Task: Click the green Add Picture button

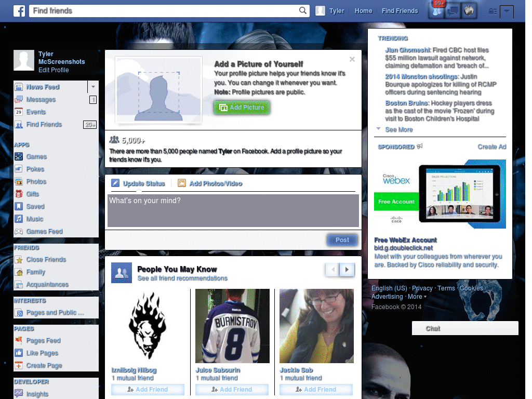Action: click(x=242, y=107)
